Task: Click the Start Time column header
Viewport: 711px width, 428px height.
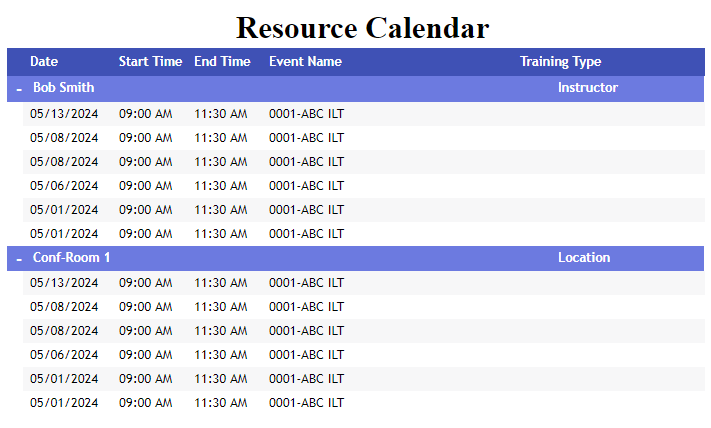Action: [x=150, y=62]
